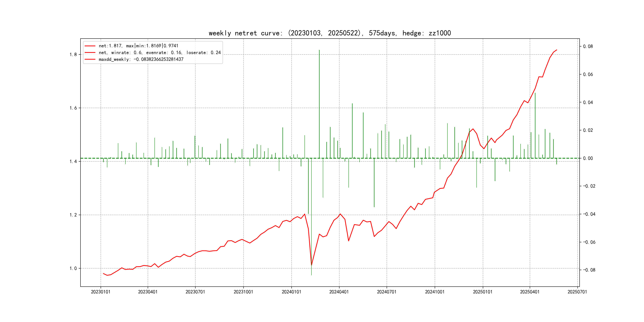
Task: Click the 0.08 right y-axis tick label
Action: tap(588, 47)
